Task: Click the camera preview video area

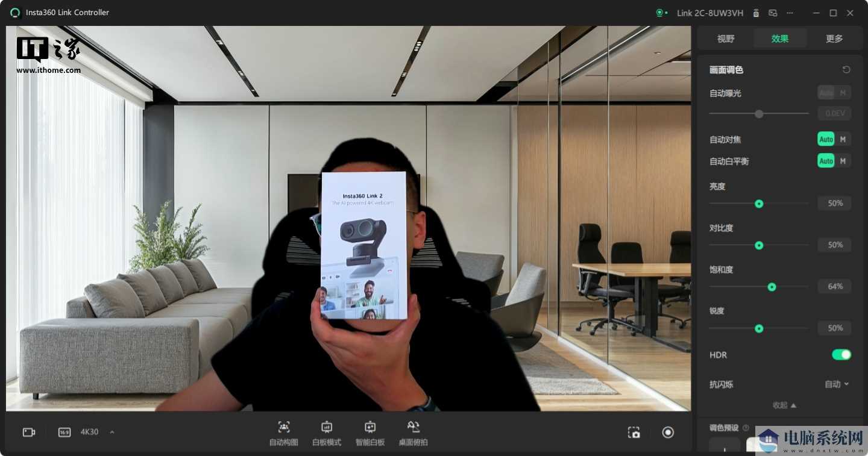Action: (348, 219)
